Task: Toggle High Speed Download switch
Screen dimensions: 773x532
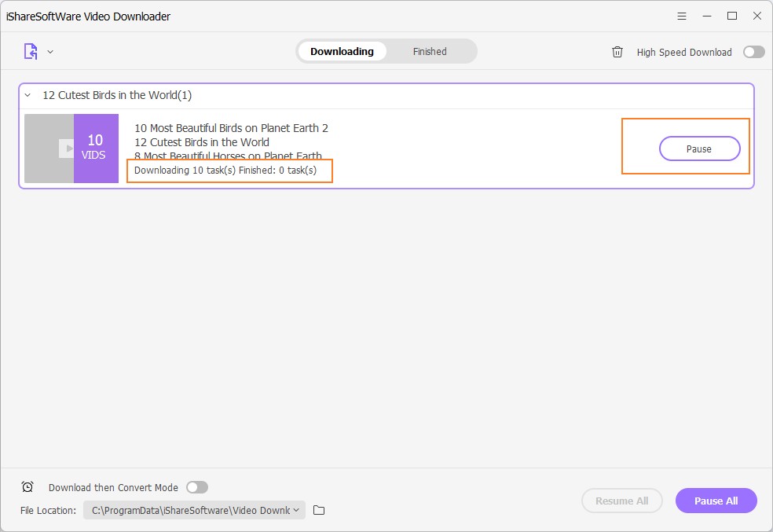Action: pos(754,52)
